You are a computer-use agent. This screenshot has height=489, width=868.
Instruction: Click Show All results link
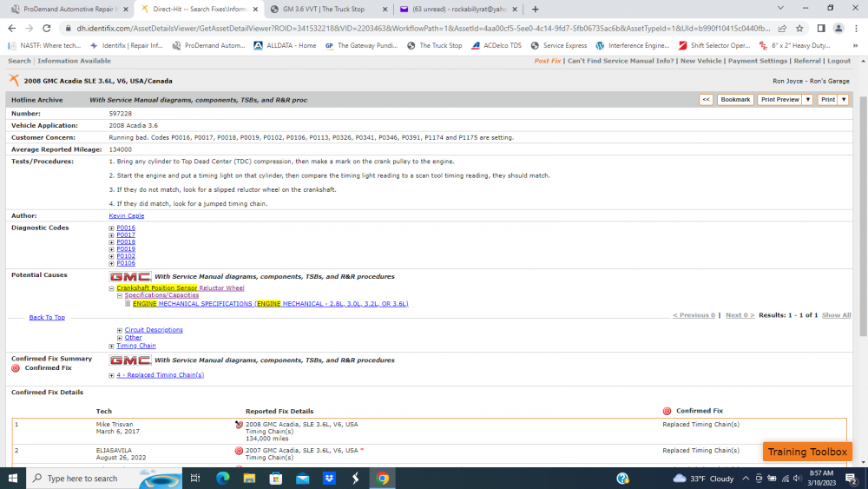[836, 315]
